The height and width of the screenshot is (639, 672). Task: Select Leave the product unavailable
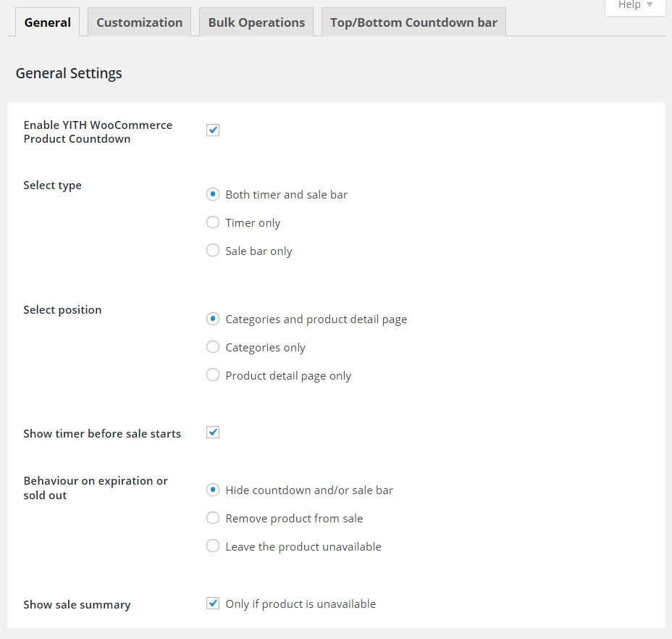pos(213,546)
